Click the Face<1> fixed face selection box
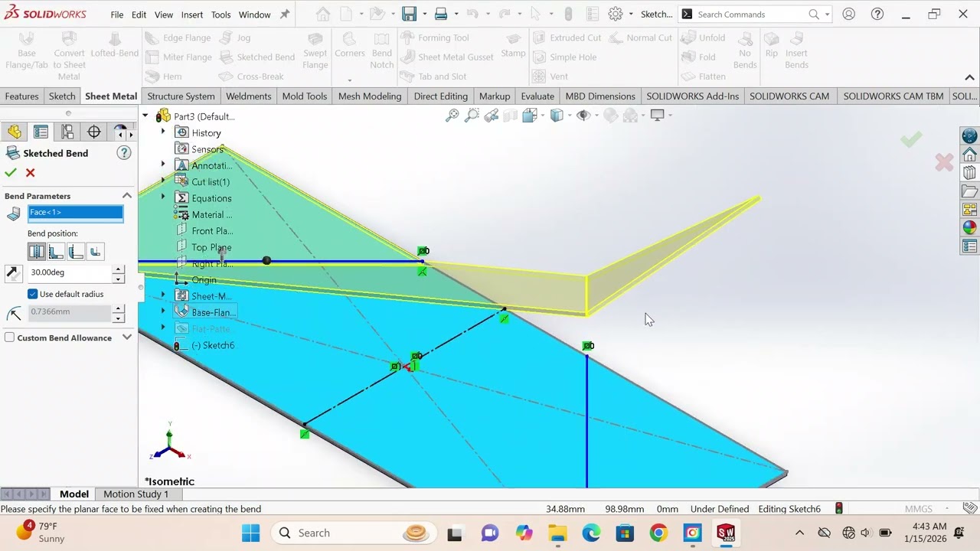 pyautogui.click(x=75, y=214)
